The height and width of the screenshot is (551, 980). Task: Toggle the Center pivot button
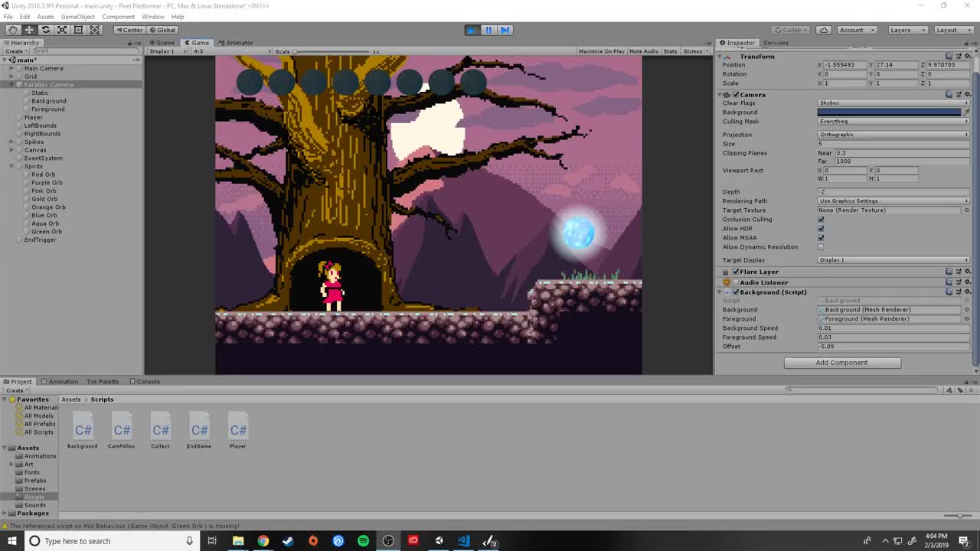pos(129,30)
